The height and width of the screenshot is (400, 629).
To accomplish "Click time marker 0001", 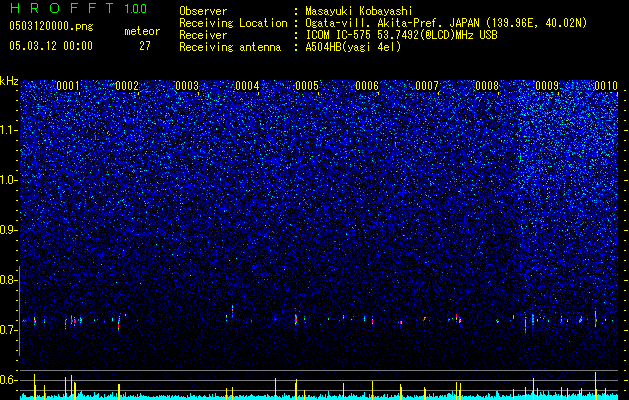I will coord(68,86).
